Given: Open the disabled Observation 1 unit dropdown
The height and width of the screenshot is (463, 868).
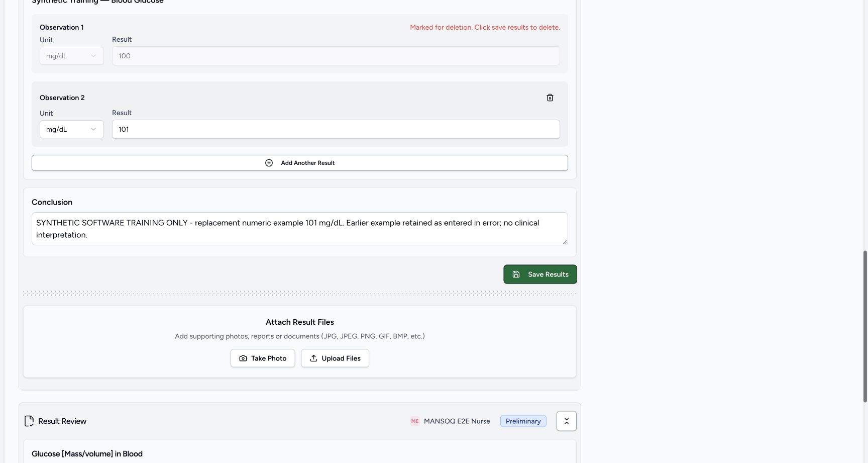Looking at the screenshot, I should pos(72,56).
